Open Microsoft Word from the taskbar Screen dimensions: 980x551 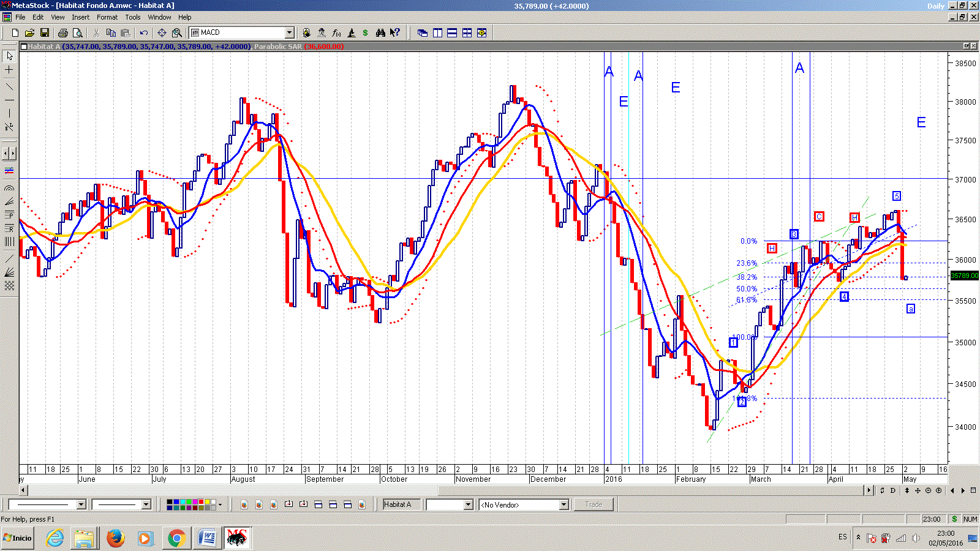coord(207,538)
